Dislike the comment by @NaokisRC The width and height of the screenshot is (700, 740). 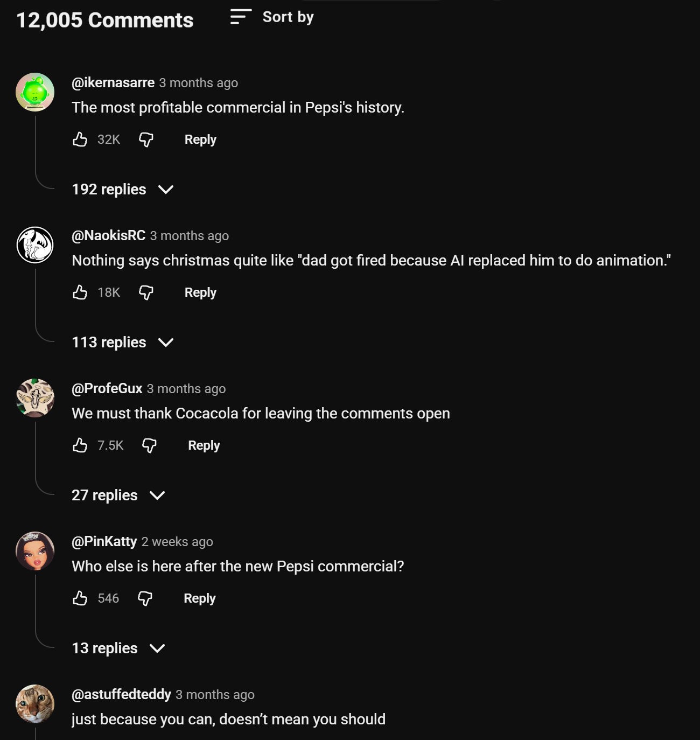pyautogui.click(x=146, y=292)
